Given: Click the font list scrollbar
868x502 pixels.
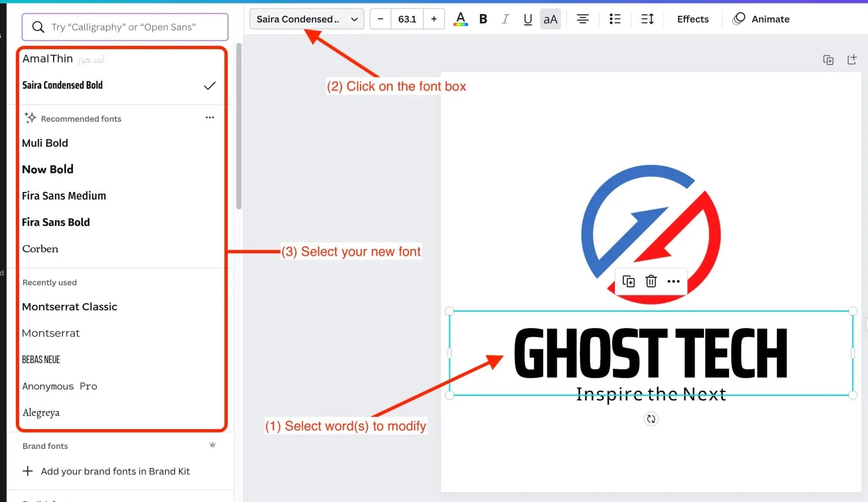Looking at the screenshot, I should tap(239, 126).
